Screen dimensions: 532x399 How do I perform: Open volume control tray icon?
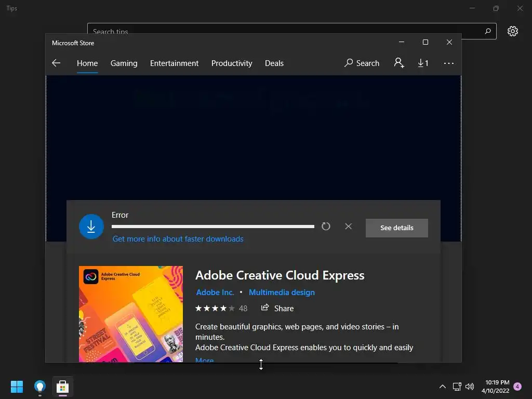pos(470,387)
